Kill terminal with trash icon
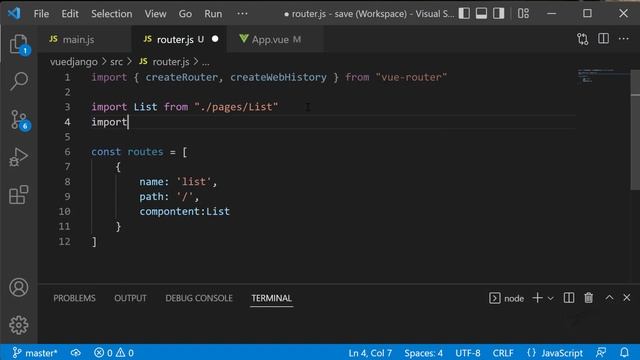The height and width of the screenshot is (360, 640). [x=588, y=298]
